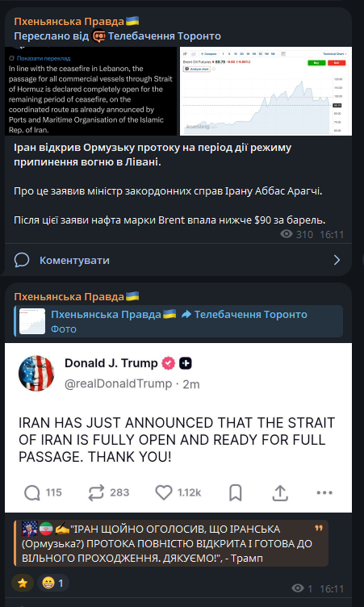Open the Коментувати comments chevron arrow

[337, 260]
